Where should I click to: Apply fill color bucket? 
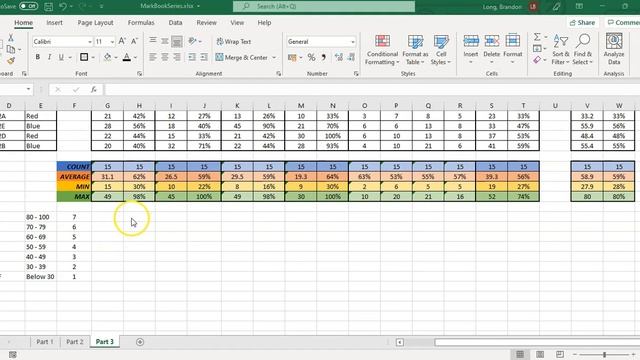(107, 57)
